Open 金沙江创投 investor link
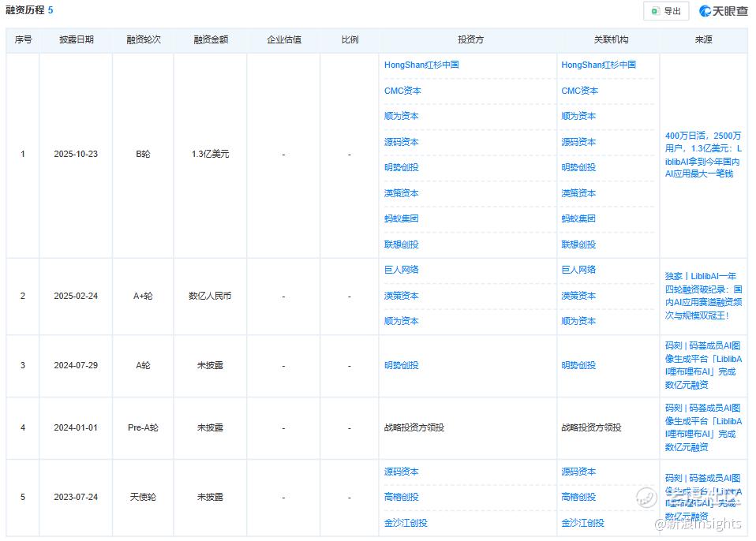Image resolution: width=756 pixels, height=541 pixels. (406, 523)
